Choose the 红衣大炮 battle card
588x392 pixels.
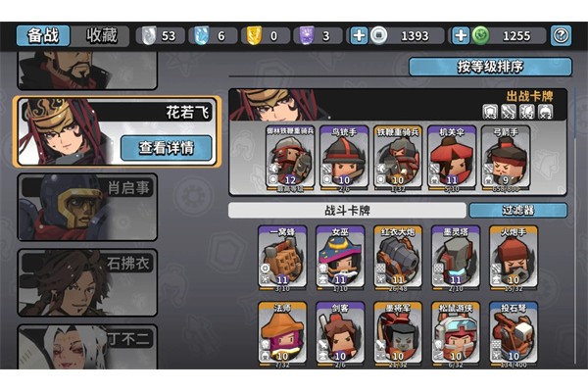[x=398, y=258]
